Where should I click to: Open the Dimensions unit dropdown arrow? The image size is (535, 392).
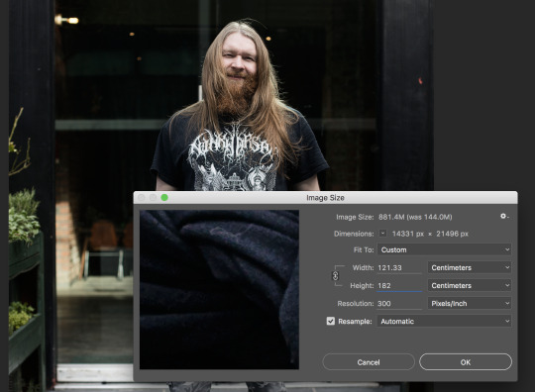coord(382,234)
